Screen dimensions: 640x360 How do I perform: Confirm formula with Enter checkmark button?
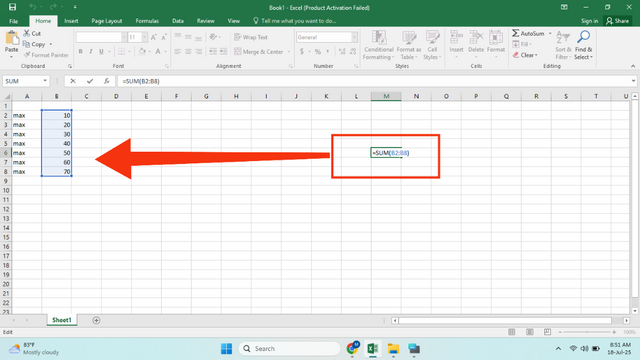[x=90, y=81]
